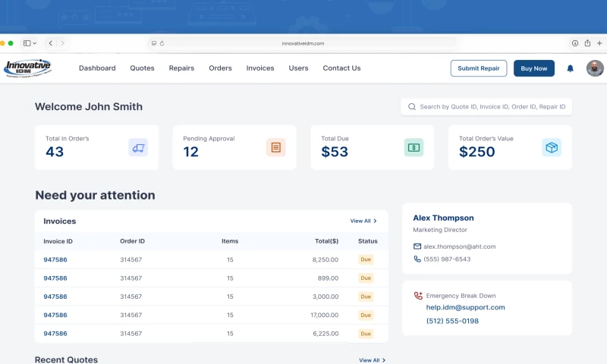
Task: Click Due status on the 17,000.00 row
Action: [366, 315]
